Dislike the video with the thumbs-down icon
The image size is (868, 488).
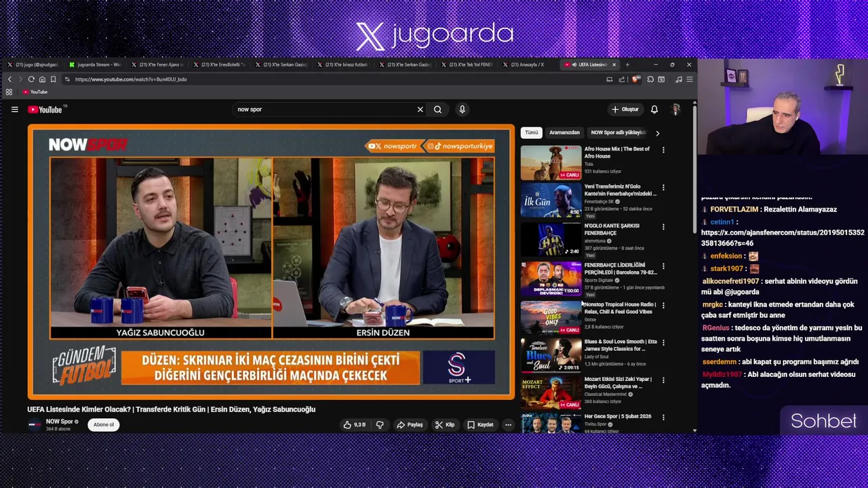tap(380, 425)
